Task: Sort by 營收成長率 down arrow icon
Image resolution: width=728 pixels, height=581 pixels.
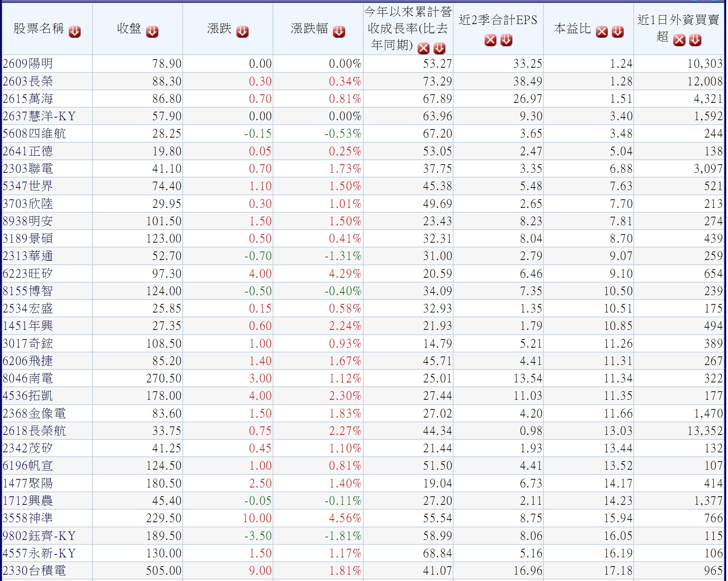Action: tap(439, 48)
